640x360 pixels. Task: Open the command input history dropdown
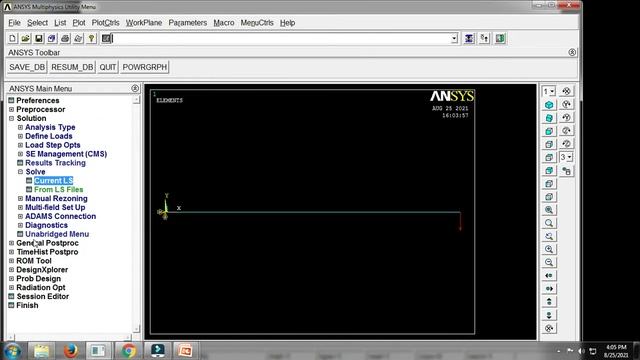coord(454,38)
